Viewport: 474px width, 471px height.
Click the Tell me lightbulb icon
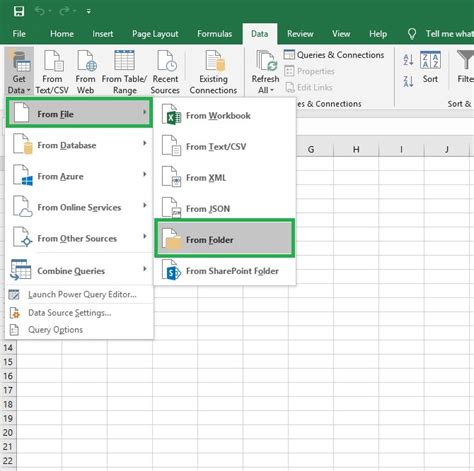coord(412,34)
